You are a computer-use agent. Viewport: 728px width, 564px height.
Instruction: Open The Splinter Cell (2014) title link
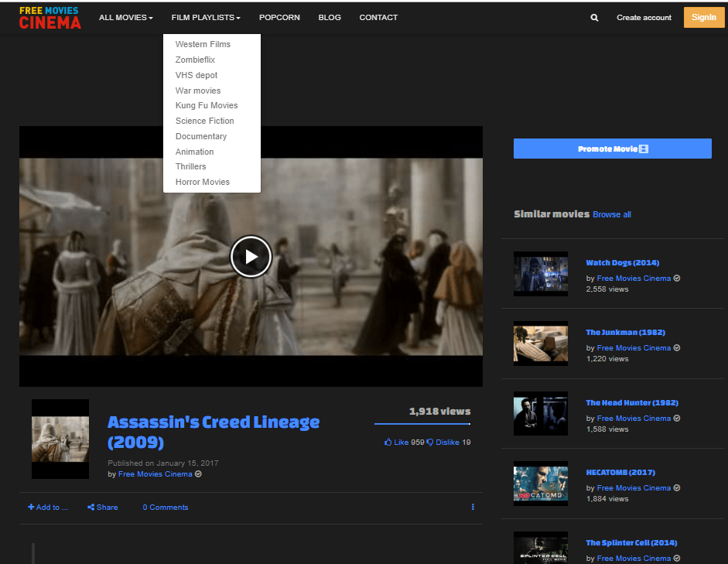631,542
